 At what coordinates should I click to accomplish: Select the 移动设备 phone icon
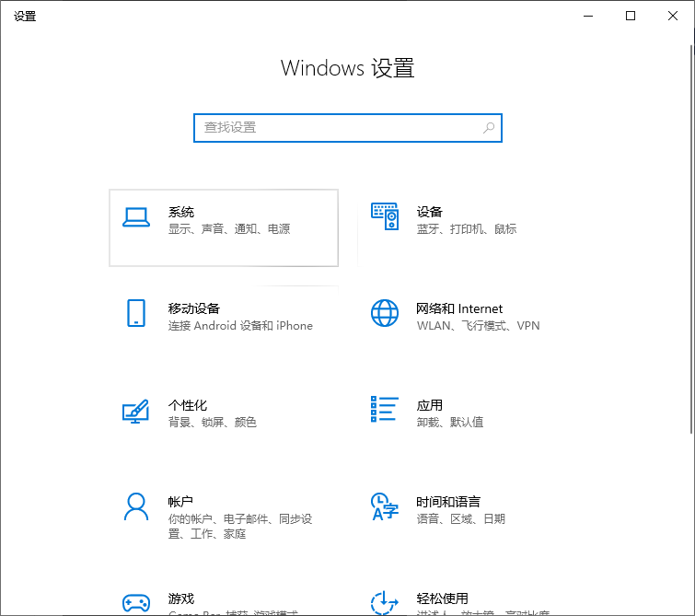tap(136, 313)
